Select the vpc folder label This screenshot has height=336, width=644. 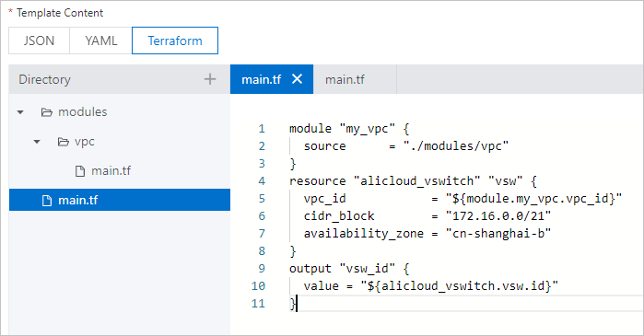(85, 142)
